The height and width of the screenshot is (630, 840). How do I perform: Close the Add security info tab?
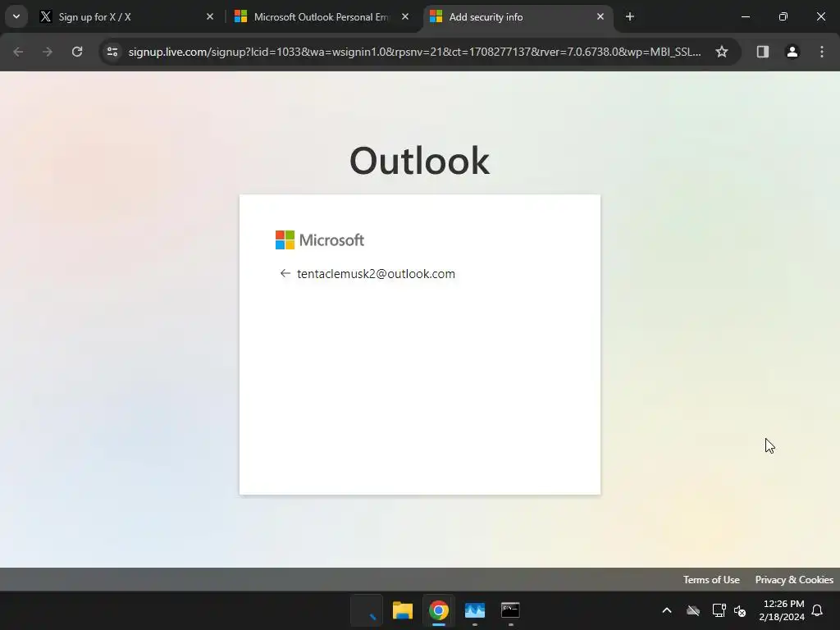[600, 17]
